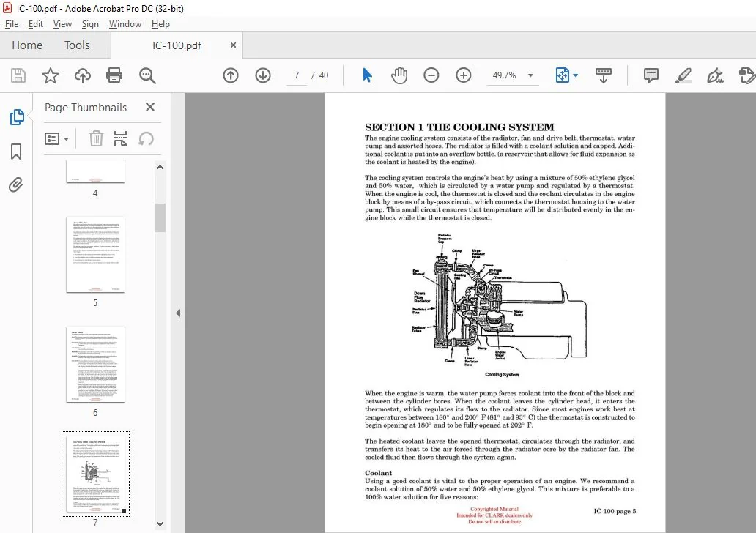756x533 pixels.
Task: Open the File menu
Action: 12,24
